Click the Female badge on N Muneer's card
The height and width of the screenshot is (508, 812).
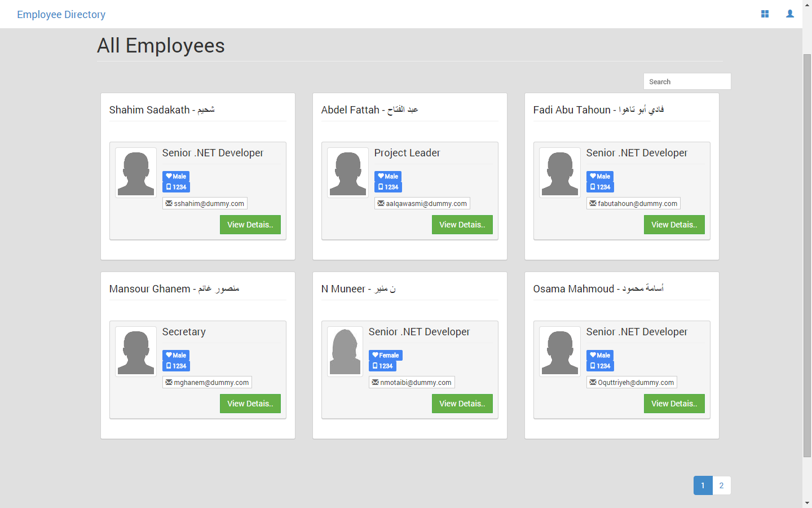point(386,355)
